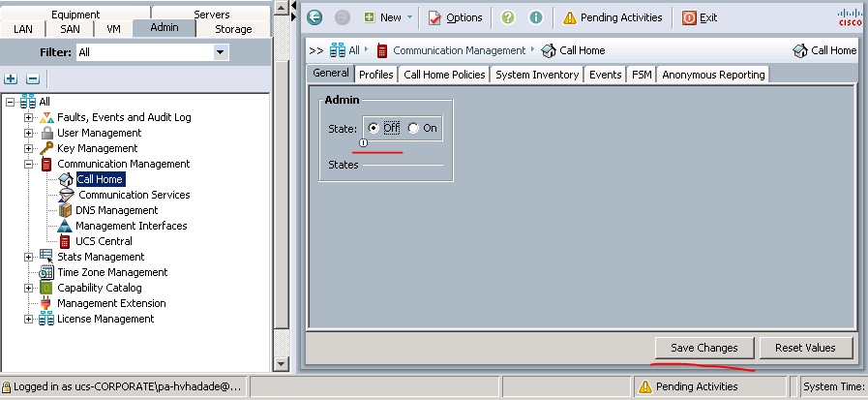The image size is (868, 400).
Task: Switch to the General tab
Action: 331,74
